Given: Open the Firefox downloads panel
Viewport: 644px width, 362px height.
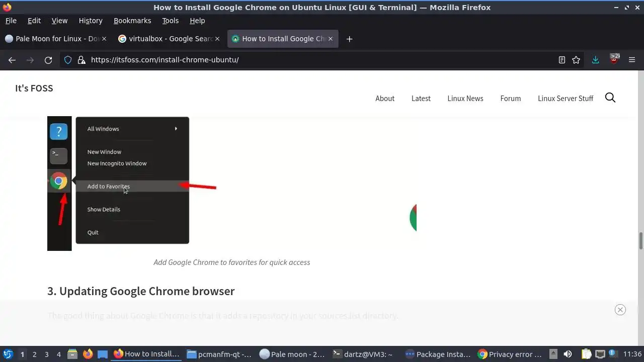Looking at the screenshot, I should click(595, 60).
